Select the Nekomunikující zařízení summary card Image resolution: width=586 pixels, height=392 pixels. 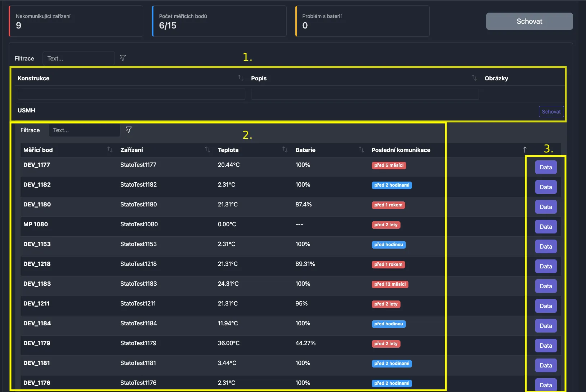[x=76, y=21]
